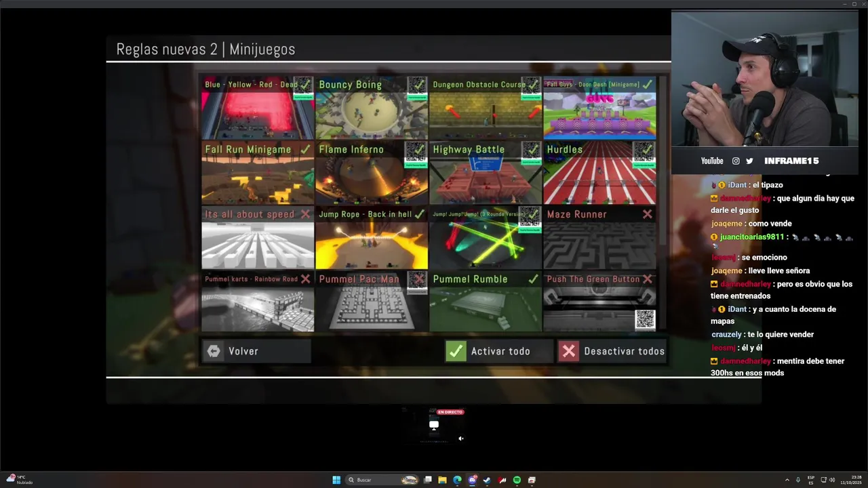Click chat message 'se emociono'
This screenshot has height=488, width=868.
[765, 258]
